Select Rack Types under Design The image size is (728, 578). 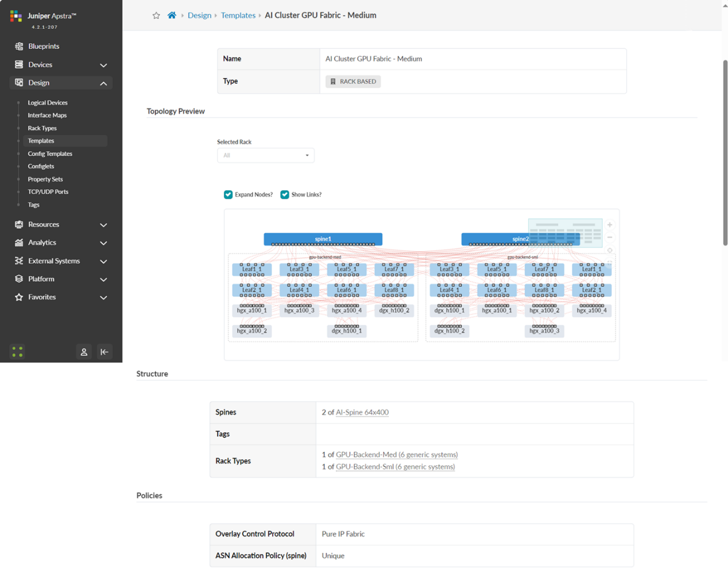click(42, 128)
